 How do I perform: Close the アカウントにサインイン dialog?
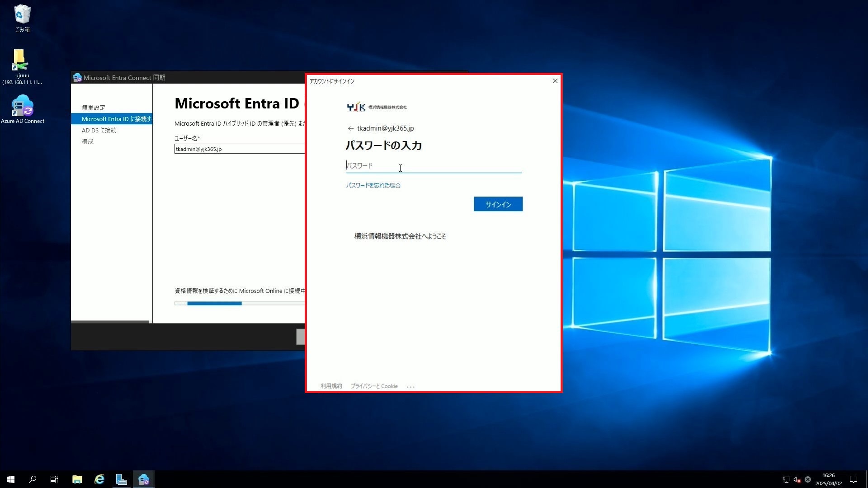coord(555,81)
